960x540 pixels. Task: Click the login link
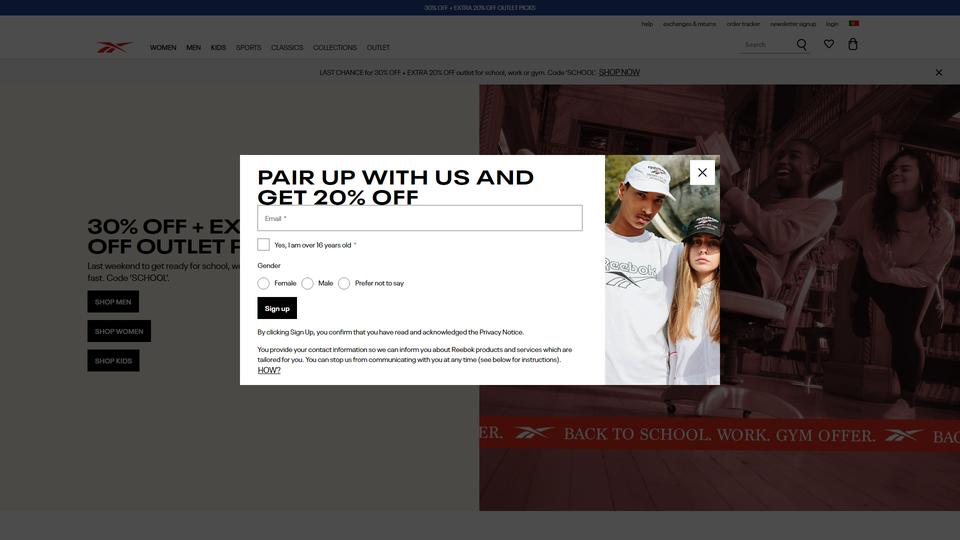(832, 24)
